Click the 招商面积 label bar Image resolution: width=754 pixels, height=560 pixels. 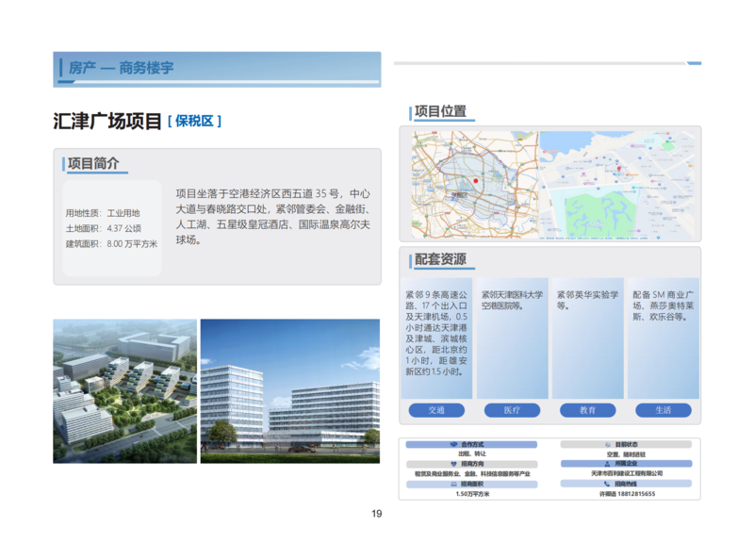pyautogui.click(x=472, y=485)
